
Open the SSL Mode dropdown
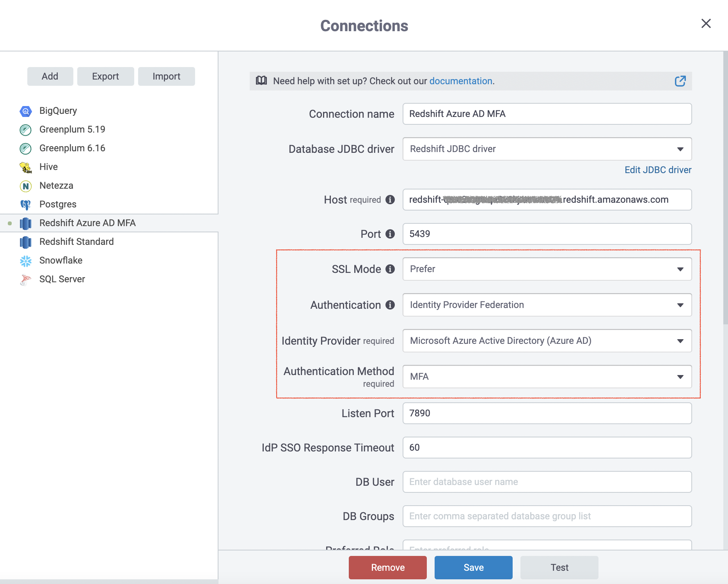[x=547, y=269]
